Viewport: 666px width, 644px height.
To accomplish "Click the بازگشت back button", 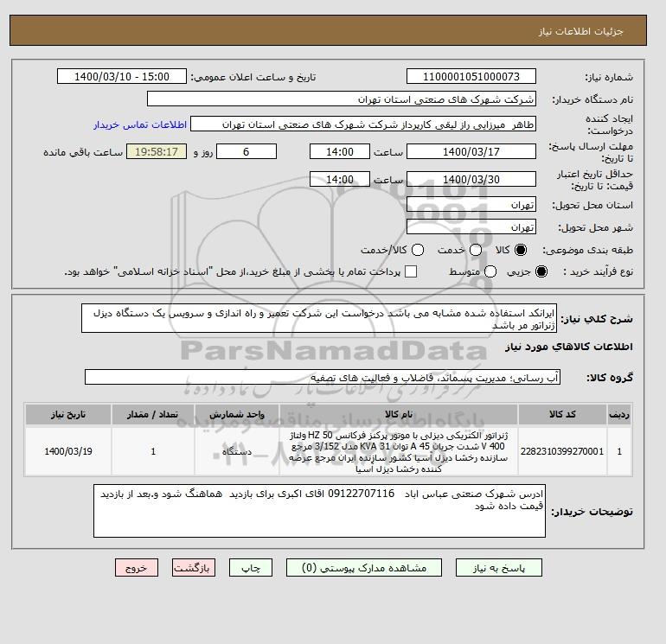I will 194,568.
